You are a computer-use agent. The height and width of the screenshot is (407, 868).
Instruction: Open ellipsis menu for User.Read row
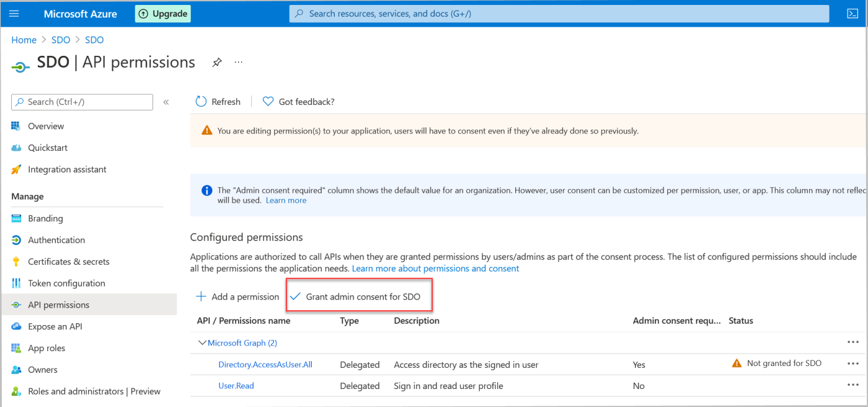pyautogui.click(x=853, y=385)
